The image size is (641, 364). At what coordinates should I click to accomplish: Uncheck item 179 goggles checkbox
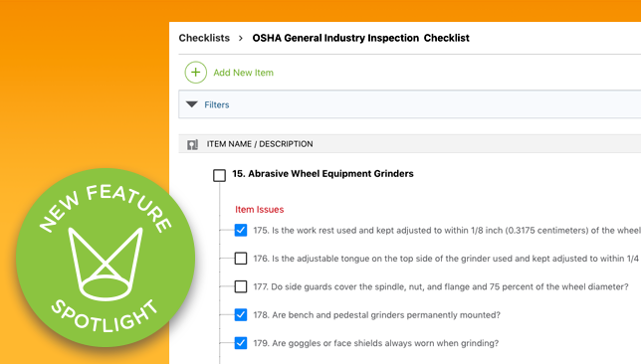(241, 343)
